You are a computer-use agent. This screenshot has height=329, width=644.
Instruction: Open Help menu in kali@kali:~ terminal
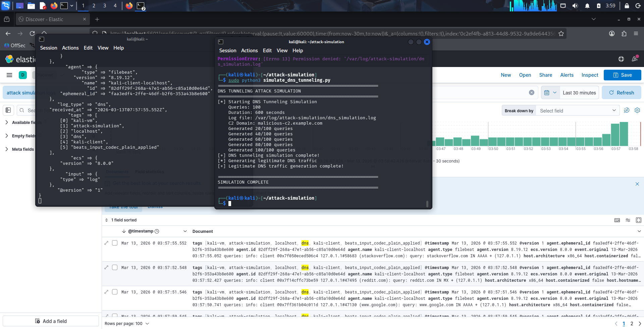tap(118, 48)
